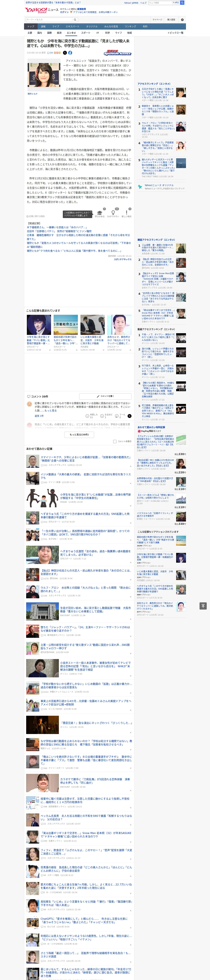Click the 新しい視点 exclamation reaction
Image resolution: width=210 pixels, height=980 pixels.
pyautogui.click(x=127, y=213)
